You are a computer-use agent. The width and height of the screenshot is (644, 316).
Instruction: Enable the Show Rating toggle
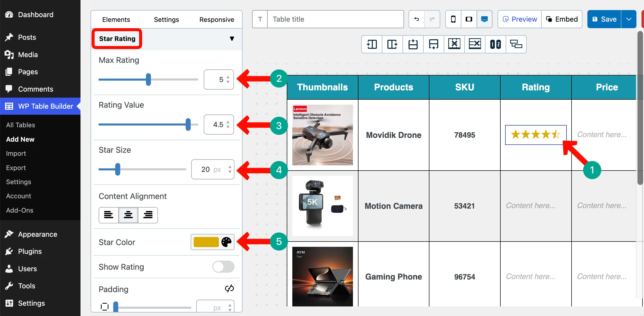[223, 267]
